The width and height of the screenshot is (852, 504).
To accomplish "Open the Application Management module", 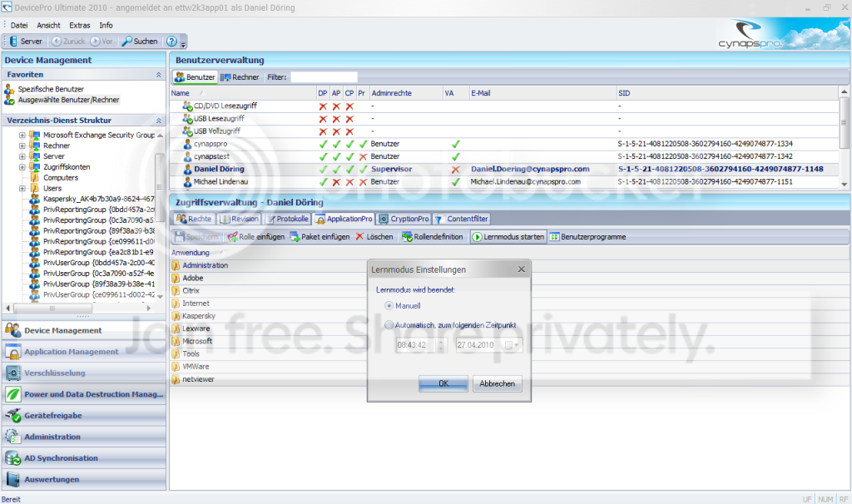I will click(x=84, y=352).
